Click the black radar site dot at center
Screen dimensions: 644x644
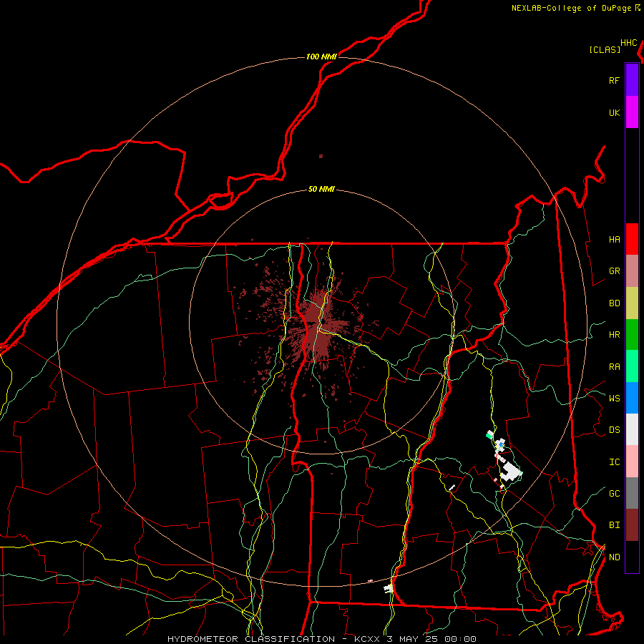pos(323,321)
